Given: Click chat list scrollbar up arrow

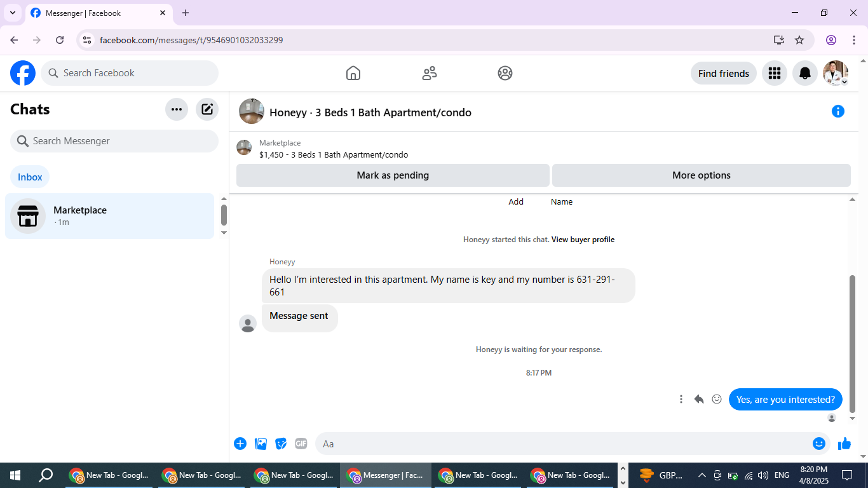Looking at the screenshot, I should tap(224, 199).
